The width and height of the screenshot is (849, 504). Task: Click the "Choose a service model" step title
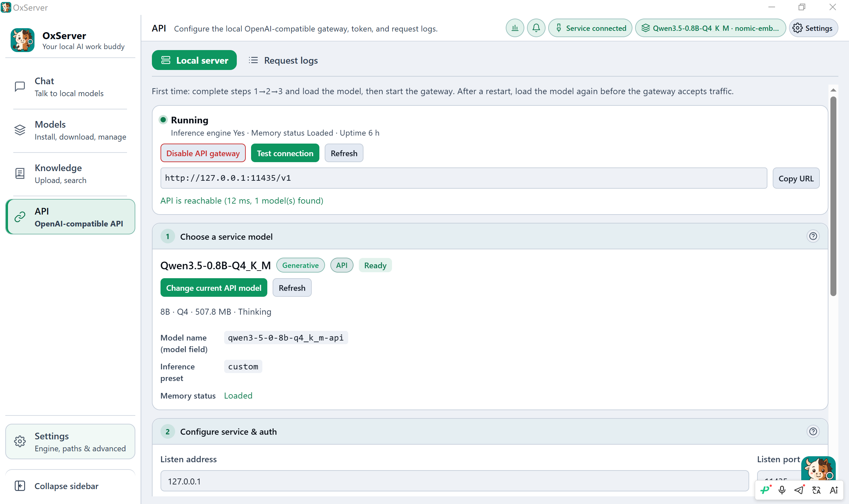pyautogui.click(x=227, y=237)
